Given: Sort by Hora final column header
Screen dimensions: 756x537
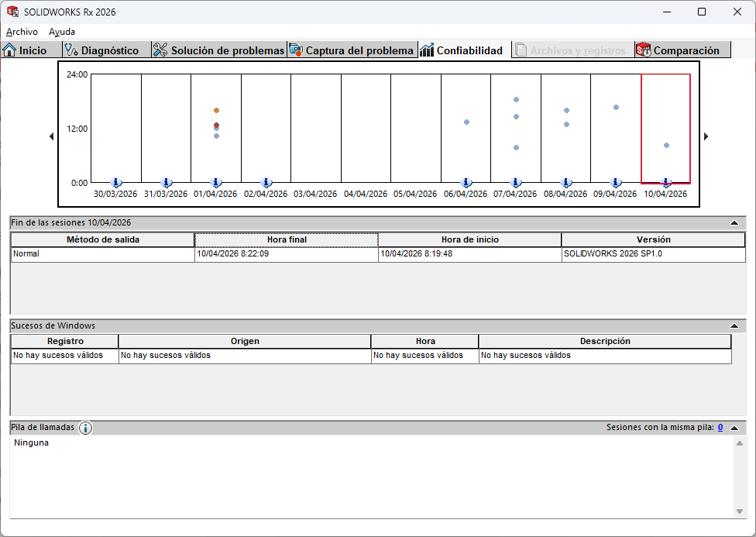Looking at the screenshot, I should point(287,239).
